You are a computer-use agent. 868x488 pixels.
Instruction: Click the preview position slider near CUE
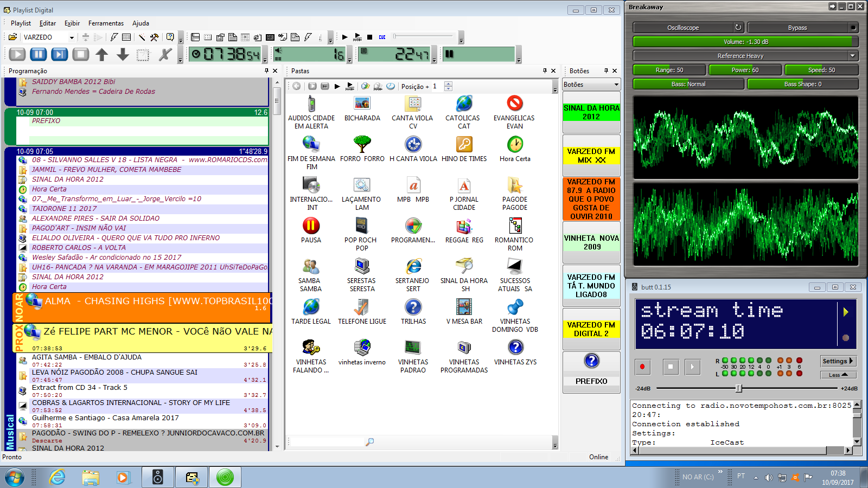pos(423,36)
